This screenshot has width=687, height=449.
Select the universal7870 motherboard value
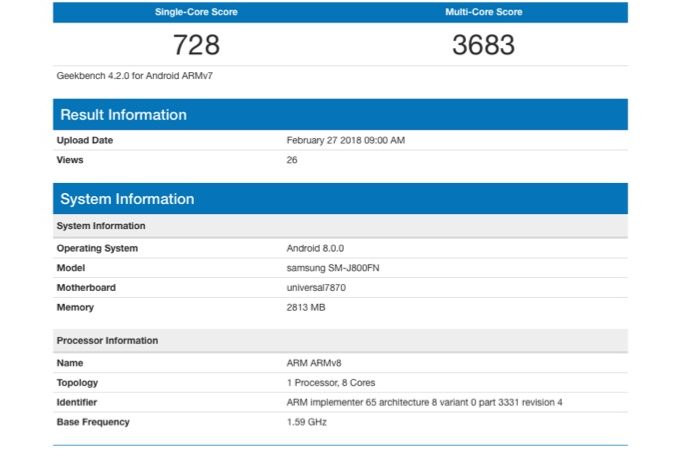click(316, 288)
